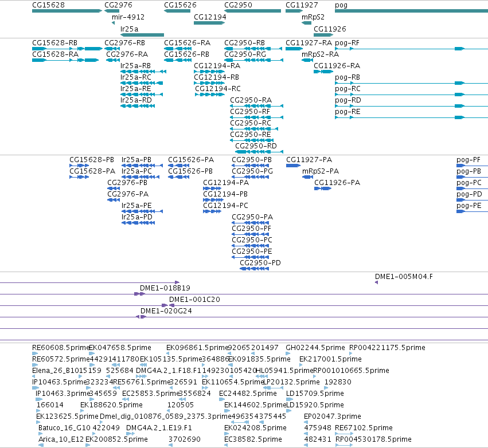Select the CG2950-RD transcript label
The image size is (488, 448).
pos(256,146)
